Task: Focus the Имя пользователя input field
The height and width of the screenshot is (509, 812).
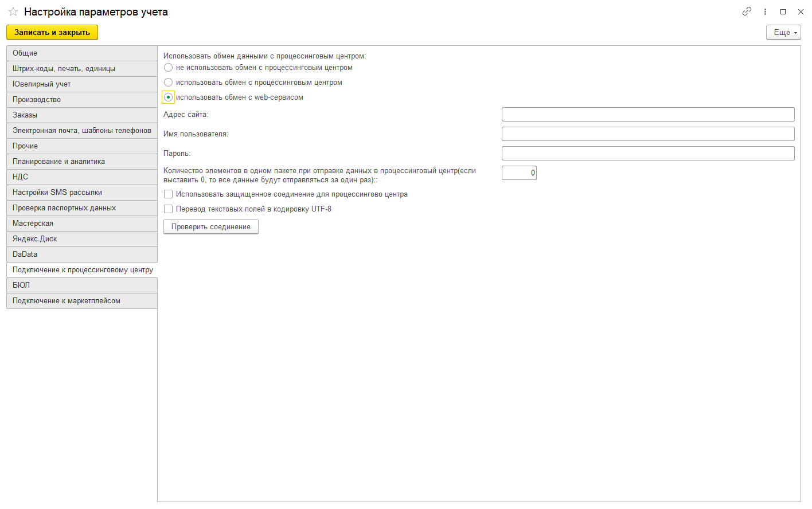Action: (x=648, y=134)
